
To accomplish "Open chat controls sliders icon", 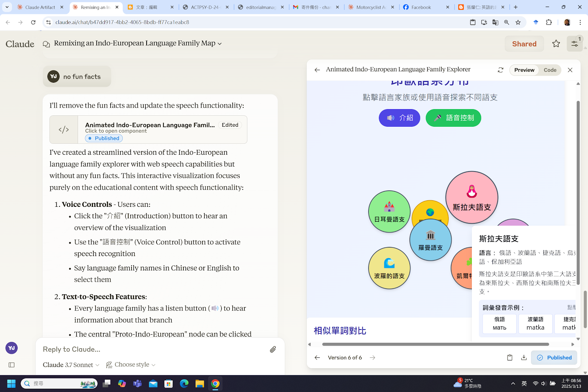I will 574,44.
